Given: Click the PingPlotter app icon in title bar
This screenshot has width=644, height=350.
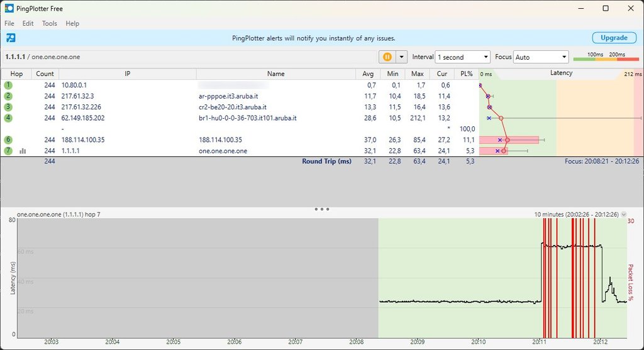Looking at the screenshot, I should pyautogui.click(x=9, y=8).
